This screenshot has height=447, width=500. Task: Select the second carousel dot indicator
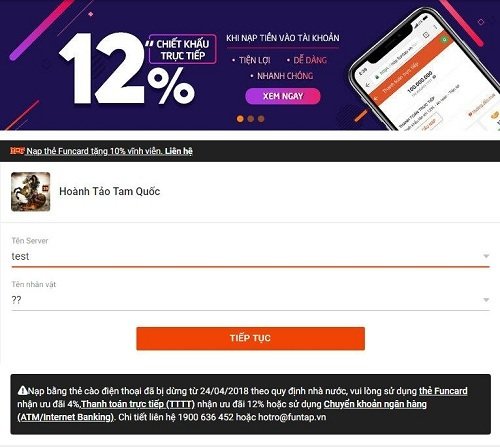pyautogui.click(x=251, y=119)
